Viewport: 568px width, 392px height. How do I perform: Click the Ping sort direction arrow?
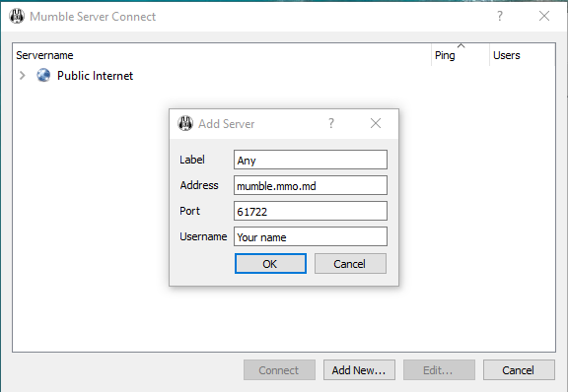point(461,45)
